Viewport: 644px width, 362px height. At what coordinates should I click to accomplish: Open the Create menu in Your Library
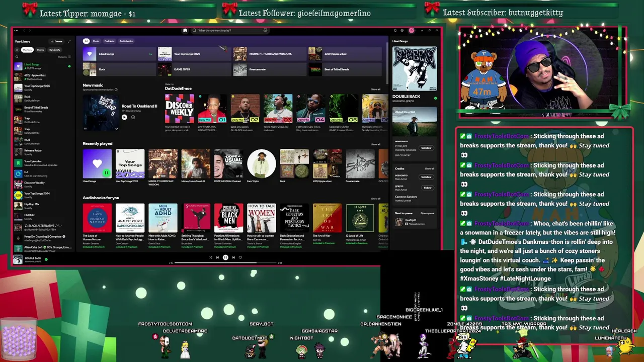(56, 41)
